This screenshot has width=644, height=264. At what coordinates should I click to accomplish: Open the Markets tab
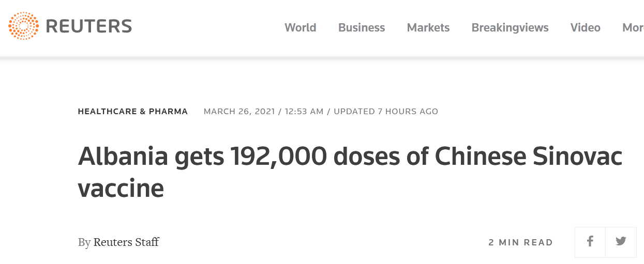click(428, 27)
